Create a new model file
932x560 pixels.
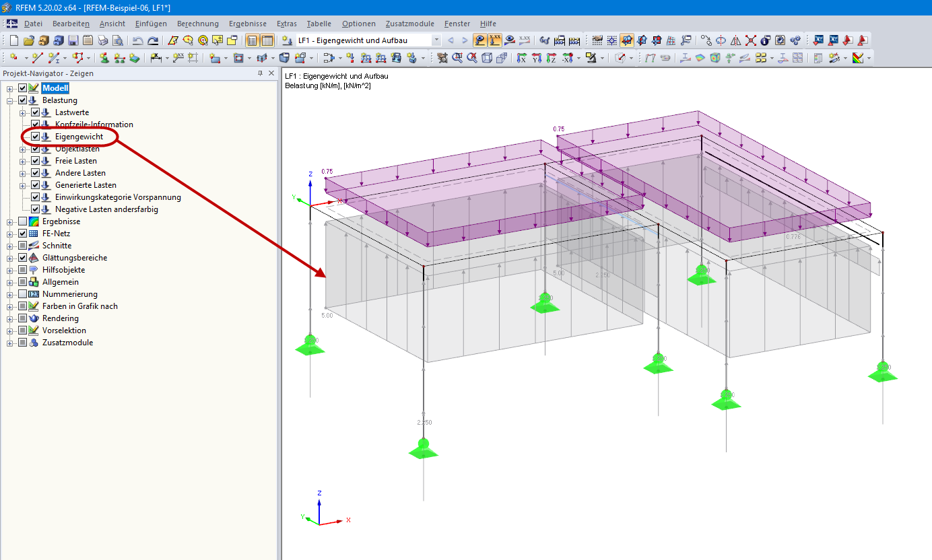coord(13,40)
